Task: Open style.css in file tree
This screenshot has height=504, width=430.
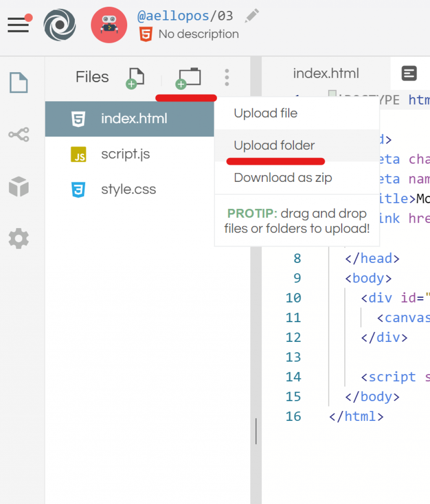Action: tap(128, 189)
